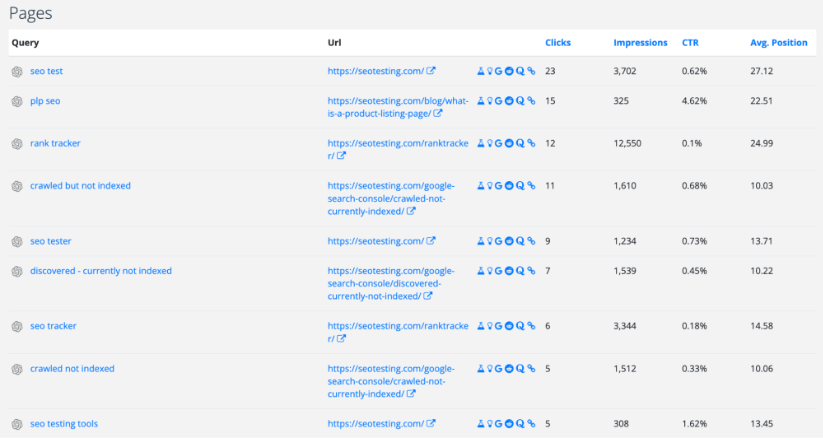
Task: Click the magnifier search icon in 'seo tester' row
Action: tap(520, 241)
